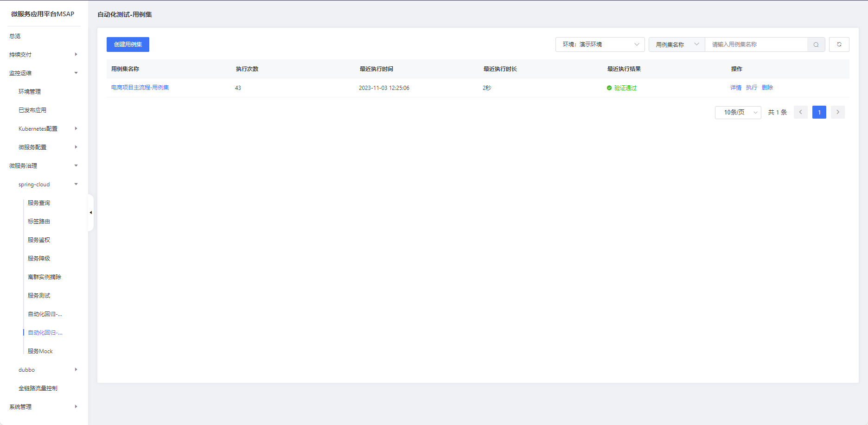Click the search magnifier icon
The image size is (868, 425).
tap(816, 44)
